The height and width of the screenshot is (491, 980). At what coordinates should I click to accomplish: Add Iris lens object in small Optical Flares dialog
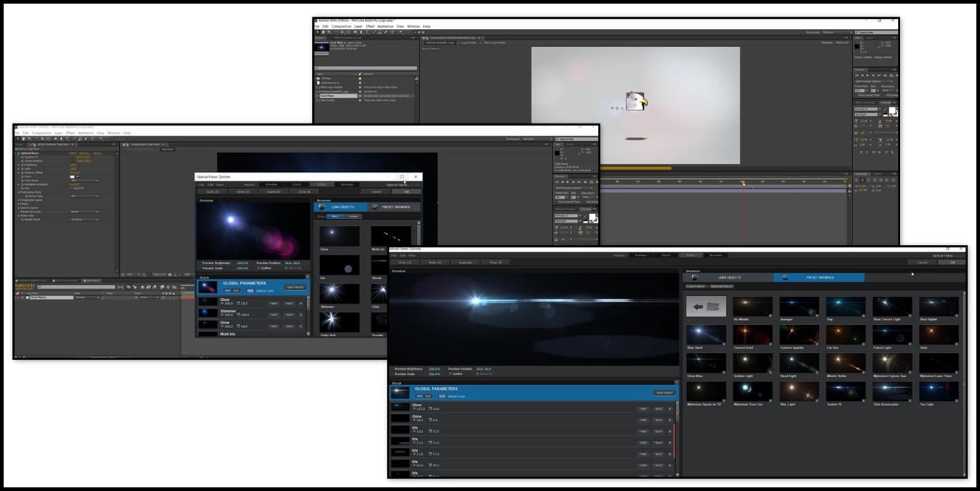(339, 265)
